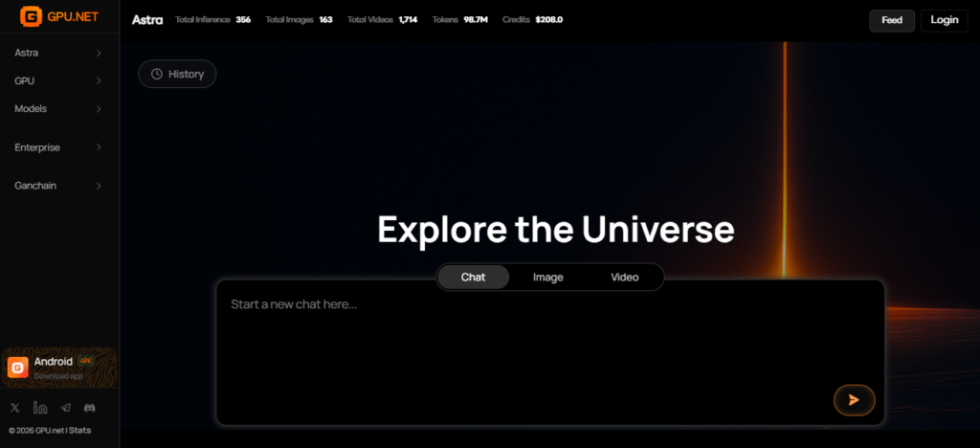Click the GPU.NET logo icon
Image resolution: width=980 pixels, height=448 pixels.
[x=31, y=17]
